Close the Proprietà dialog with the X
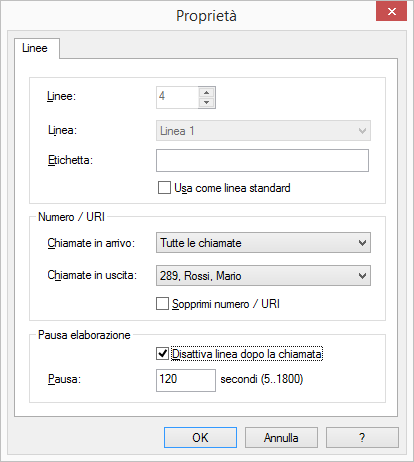This screenshot has width=414, height=462. (x=391, y=11)
